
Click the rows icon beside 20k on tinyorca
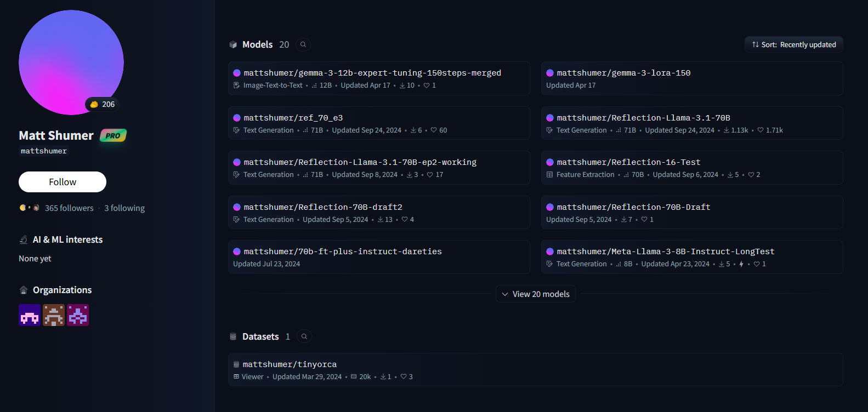coord(354,377)
